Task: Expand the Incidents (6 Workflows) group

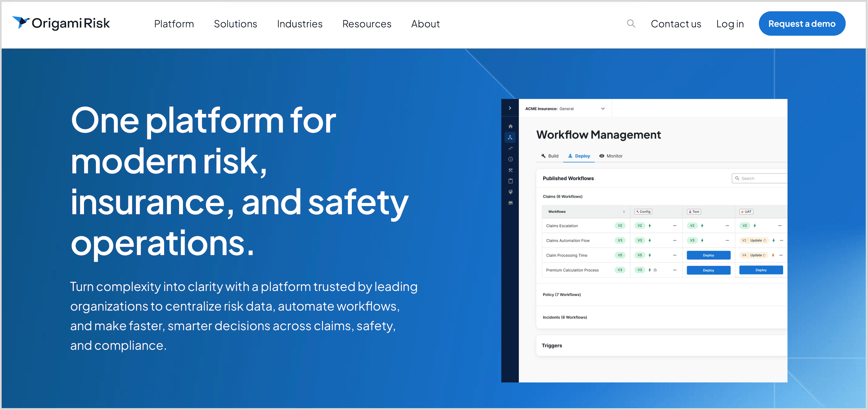Action: pyautogui.click(x=565, y=317)
